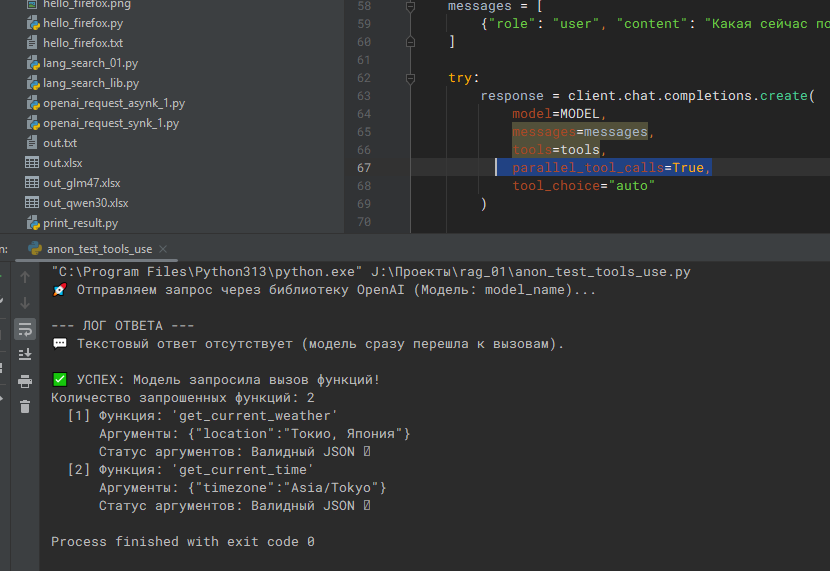Open hello_firefox.py in the project tree
The height and width of the screenshot is (571, 830).
tap(83, 23)
